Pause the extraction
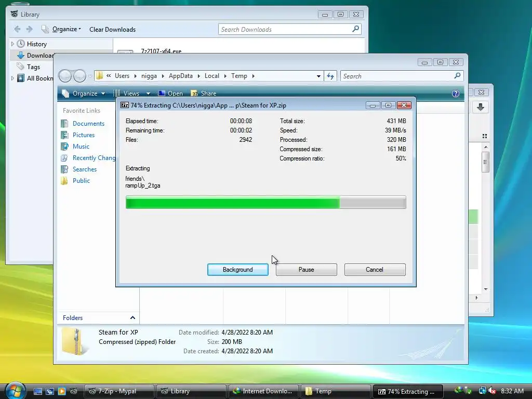Viewport: 532px width, 399px height. [x=306, y=270]
